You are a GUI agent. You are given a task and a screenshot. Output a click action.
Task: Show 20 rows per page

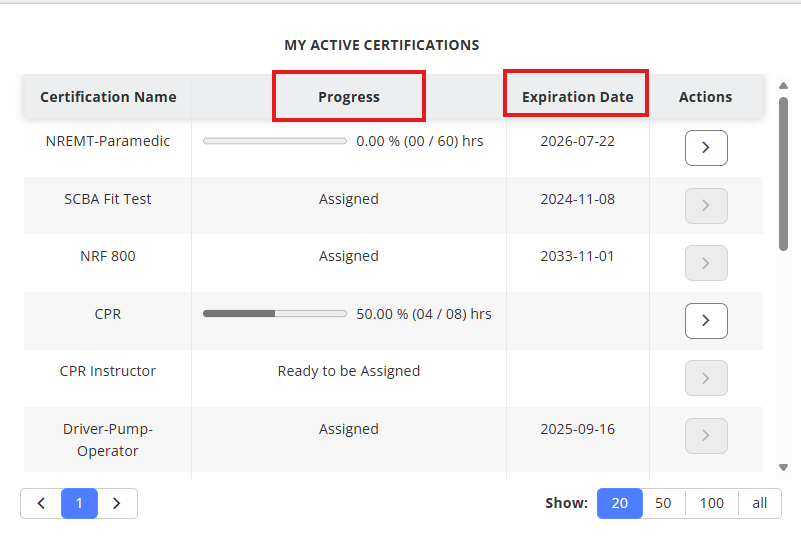coord(620,503)
